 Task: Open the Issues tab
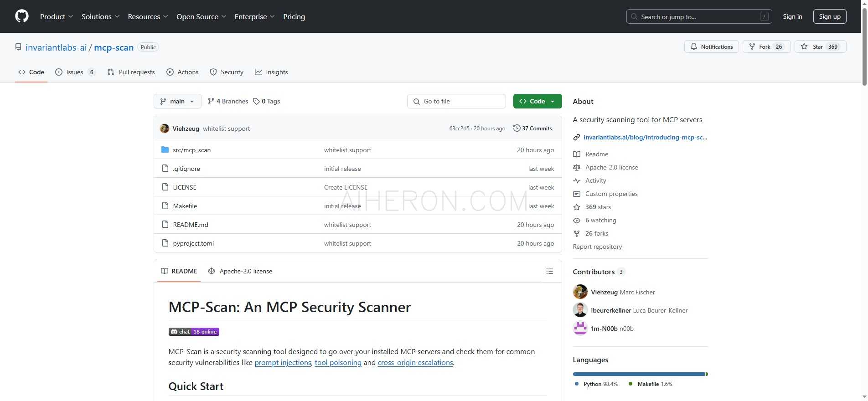point(75,72)
